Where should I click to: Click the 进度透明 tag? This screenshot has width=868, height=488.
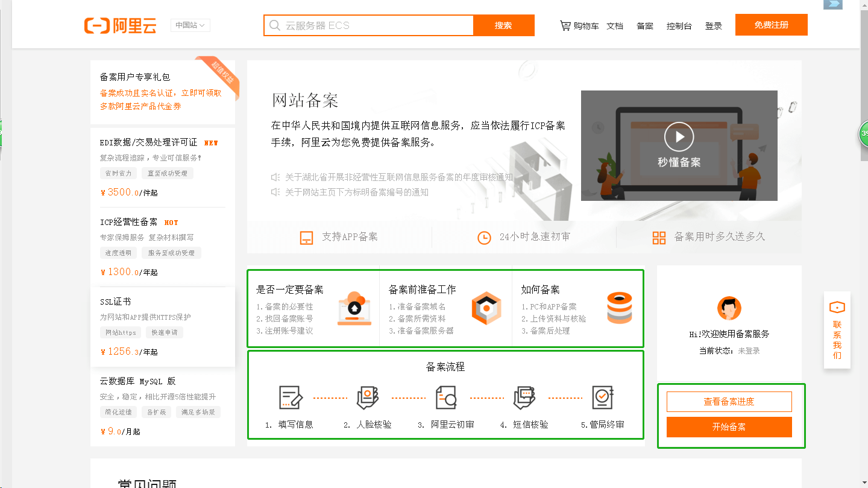pos(118,253)
